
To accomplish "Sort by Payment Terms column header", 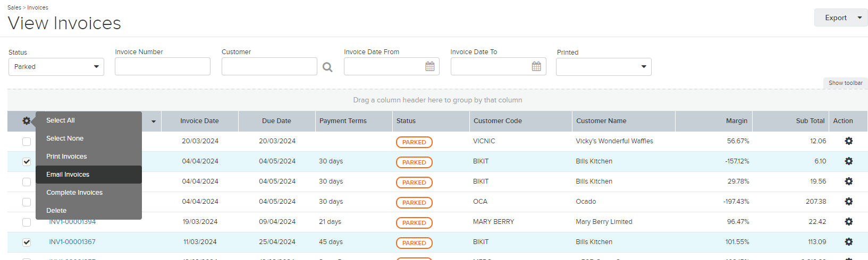I will (353, 121).
